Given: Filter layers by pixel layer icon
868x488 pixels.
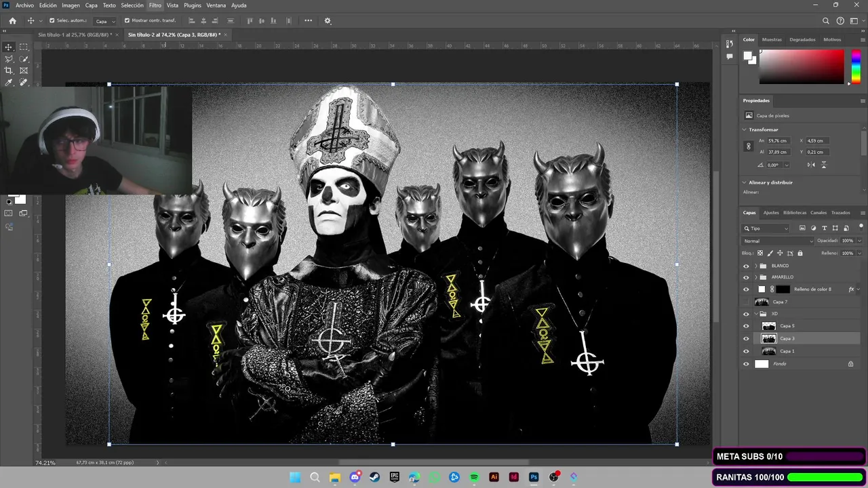Looking at the screenshot, I should click(x=802, y=228).
